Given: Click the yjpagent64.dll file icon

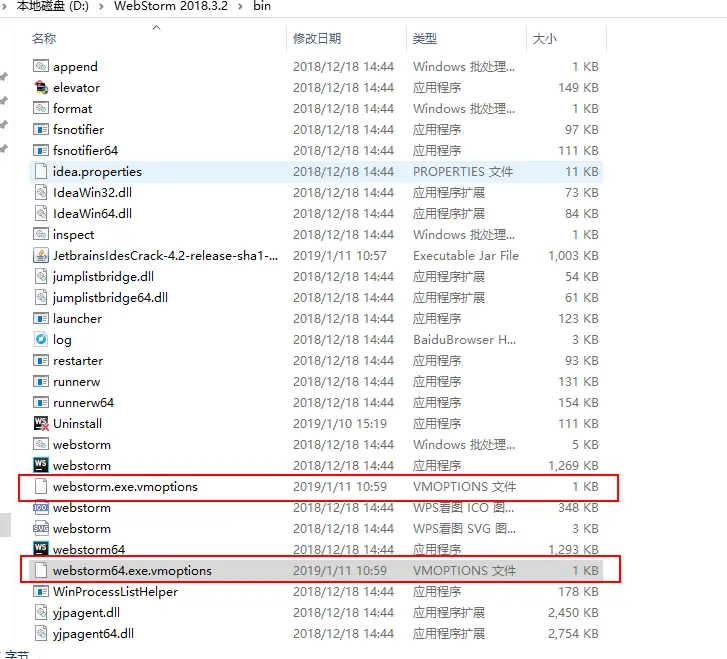Looking at the screenshot, I should [41, 633].
